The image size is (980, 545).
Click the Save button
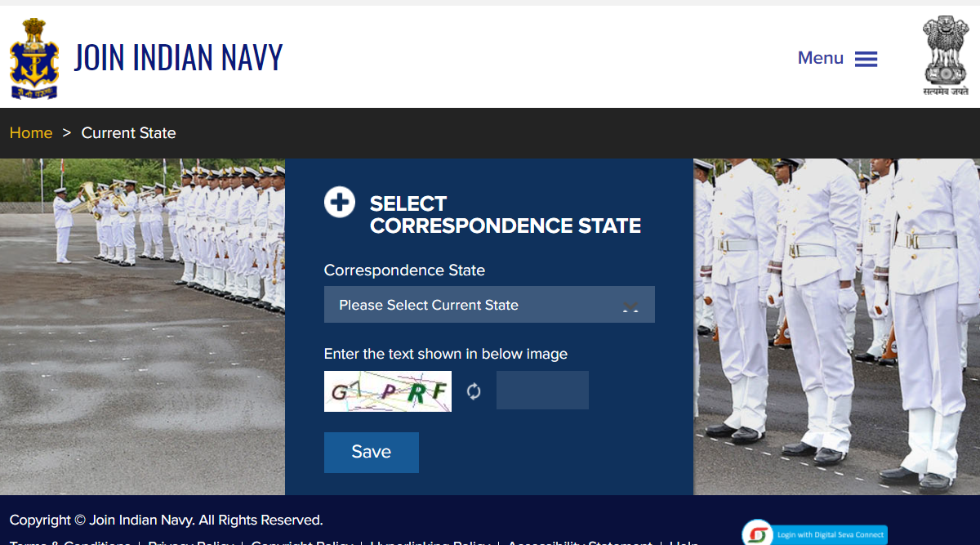point(372,453)
